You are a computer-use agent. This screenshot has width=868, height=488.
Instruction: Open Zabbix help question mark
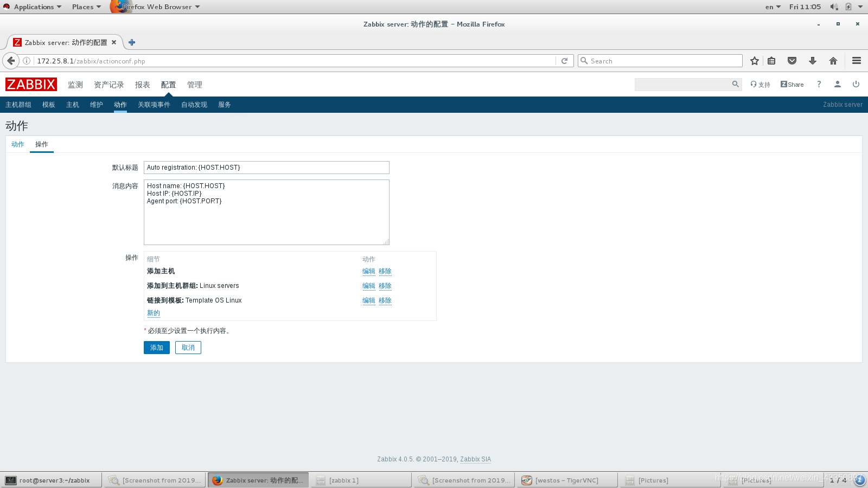pos(819,84)
